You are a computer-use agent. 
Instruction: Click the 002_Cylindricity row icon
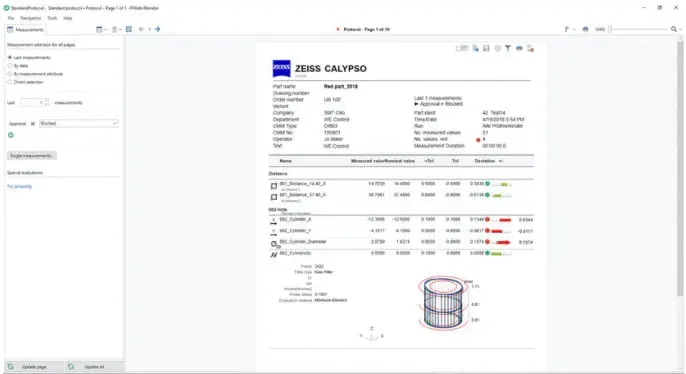tap(274, 255)
